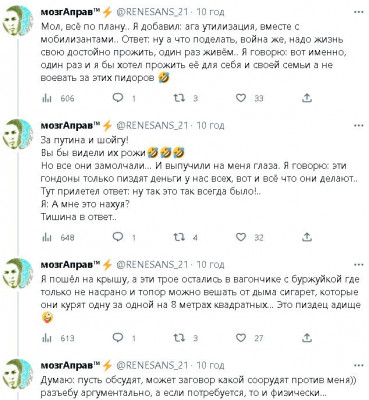Open the '10 год' timestamp of second tweet

tap(210, 126)
